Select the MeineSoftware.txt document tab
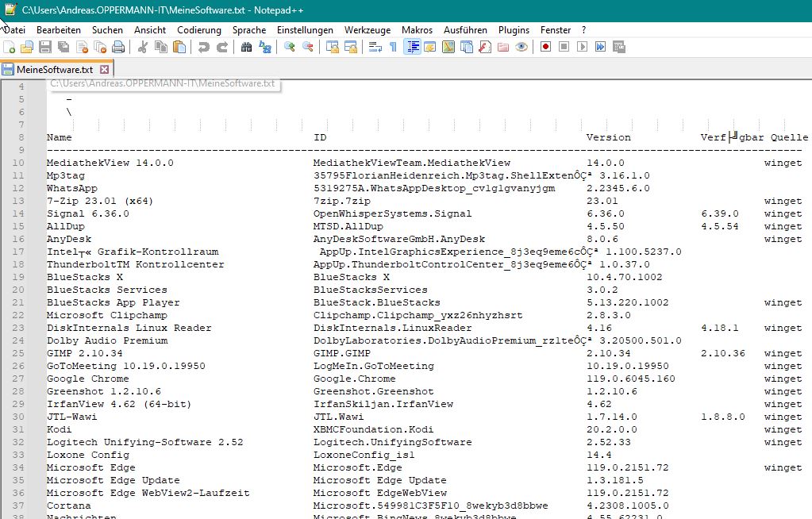This screenshot has width=812, height=519. point(57,69)
